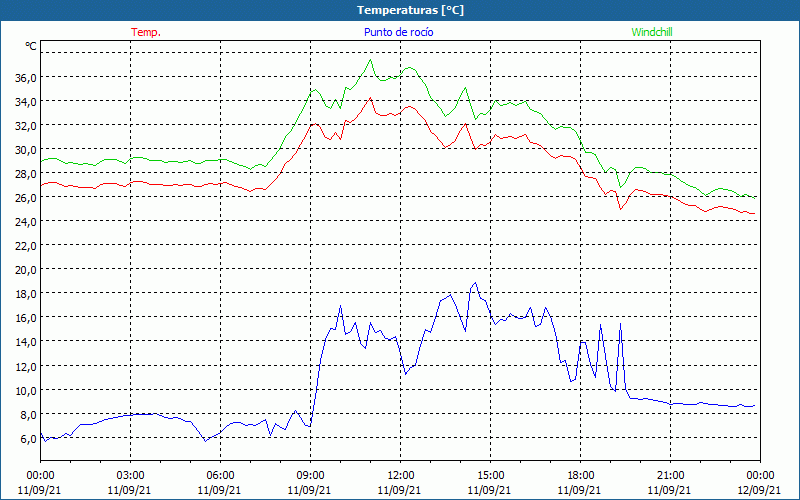The height and width of the screenshot is (500, 800).
Task: Click the 09:00 time axis label
Action: (x=310, y=476)
